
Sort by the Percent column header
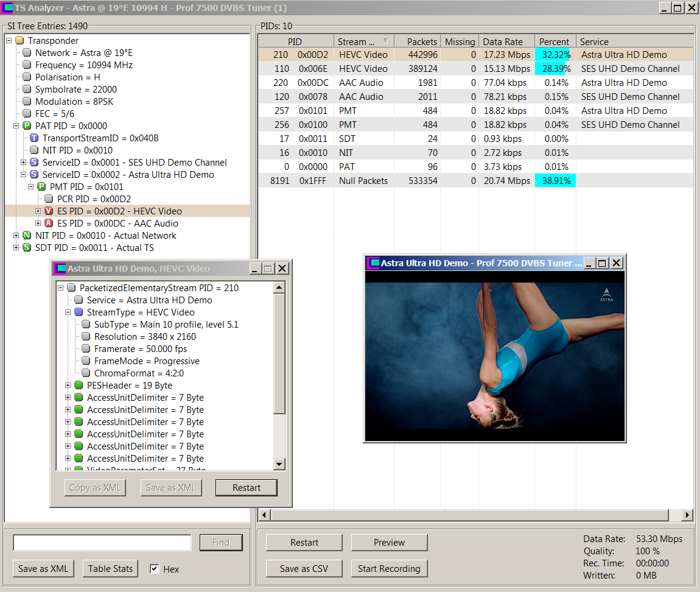pos(555,41)
